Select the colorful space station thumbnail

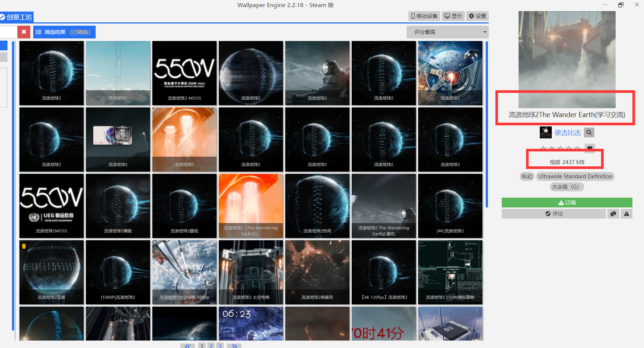(450, 73)
